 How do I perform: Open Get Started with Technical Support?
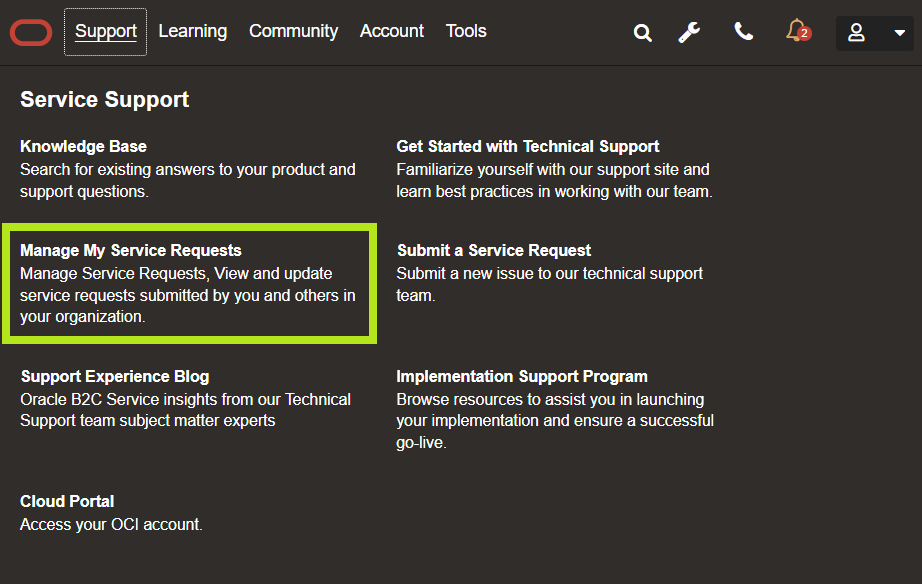(527, 147)
